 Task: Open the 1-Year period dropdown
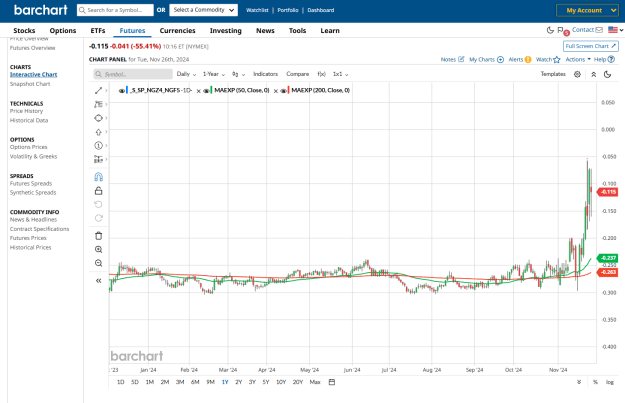pos(214,74)
